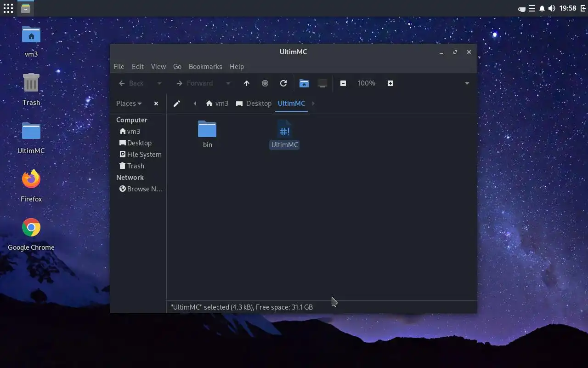Select the bin folder
This screenshot has width=588, height=368.
coord(207,134)
